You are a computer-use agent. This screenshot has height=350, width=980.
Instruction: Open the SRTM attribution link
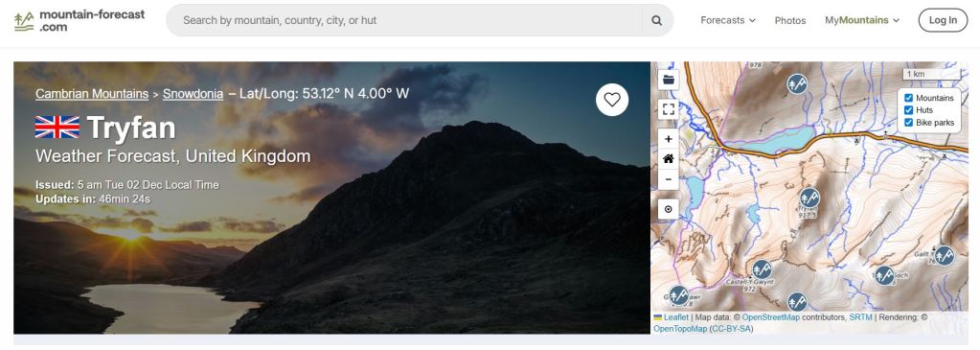click(x=860, y=317)
